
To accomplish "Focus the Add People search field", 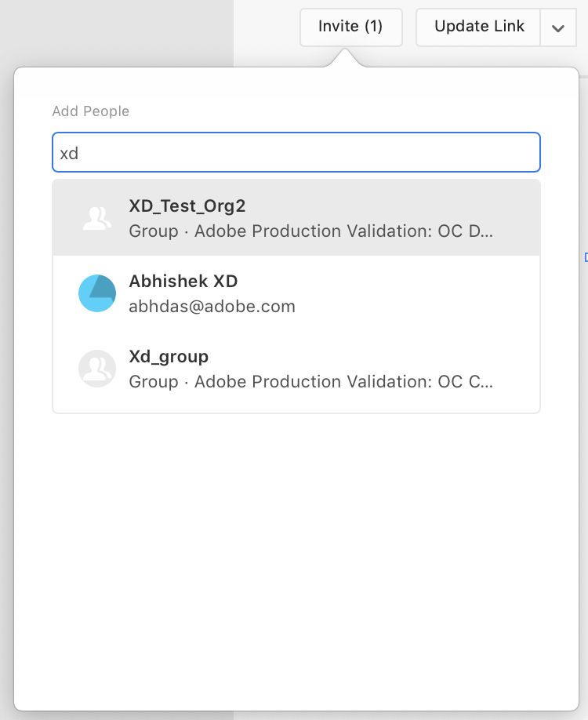I will tap(296, 153).
